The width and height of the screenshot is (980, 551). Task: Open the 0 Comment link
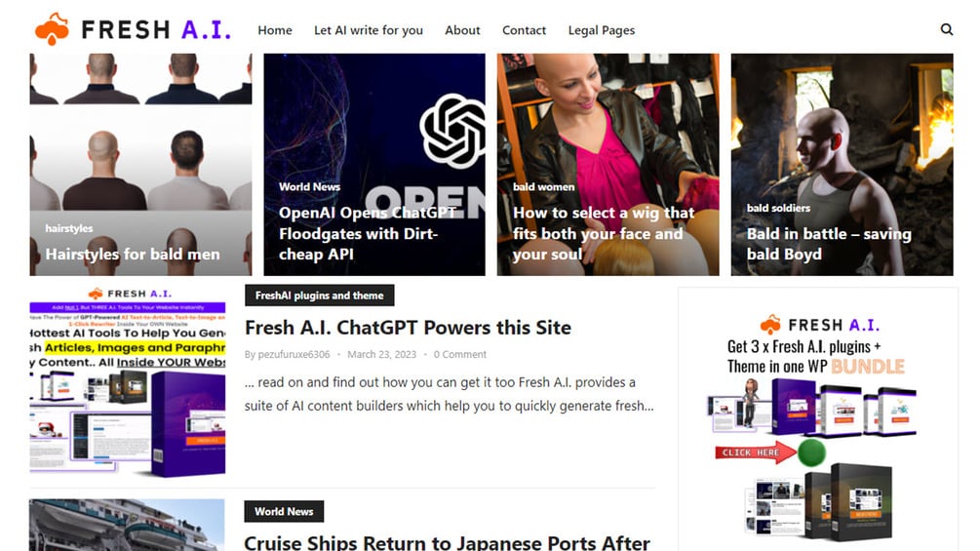(x=459, y=354)
